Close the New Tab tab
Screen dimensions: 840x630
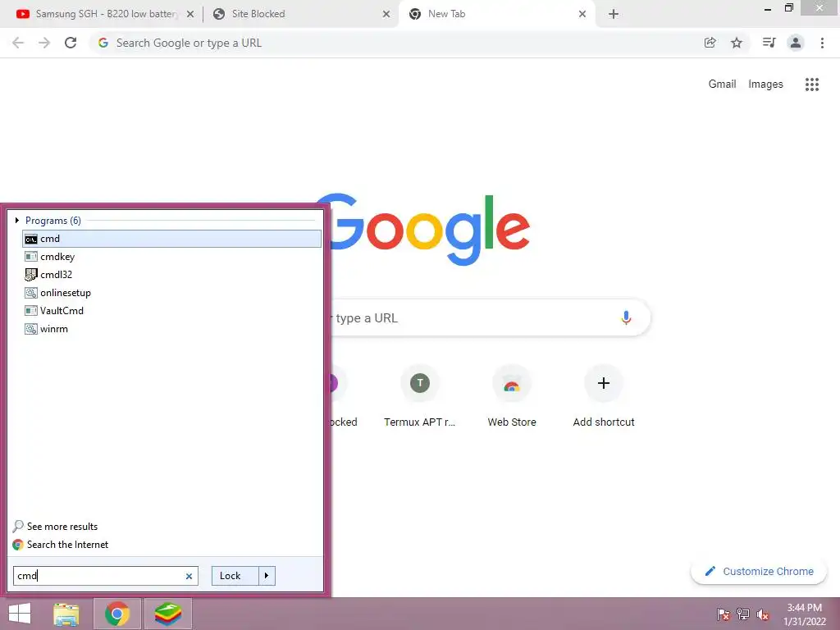coord(582,14)
